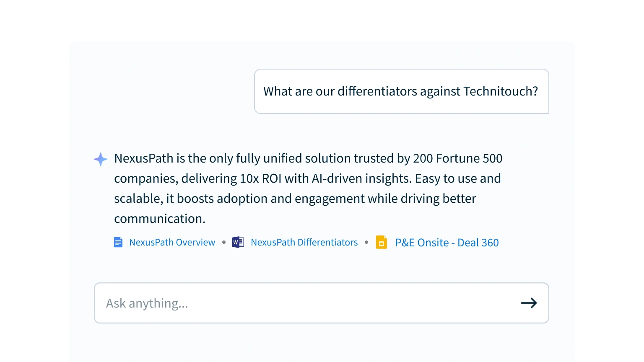This screenshot has height=362, width=644.
Task: Click the "200 Fortune 500" text in the answer
Action: (457, 158)
